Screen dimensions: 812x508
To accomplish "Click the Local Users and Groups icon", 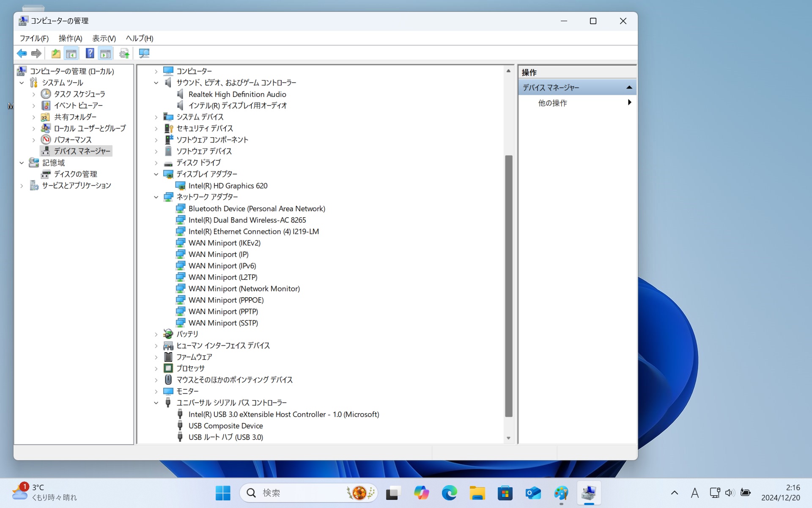I will pos(46,128).
